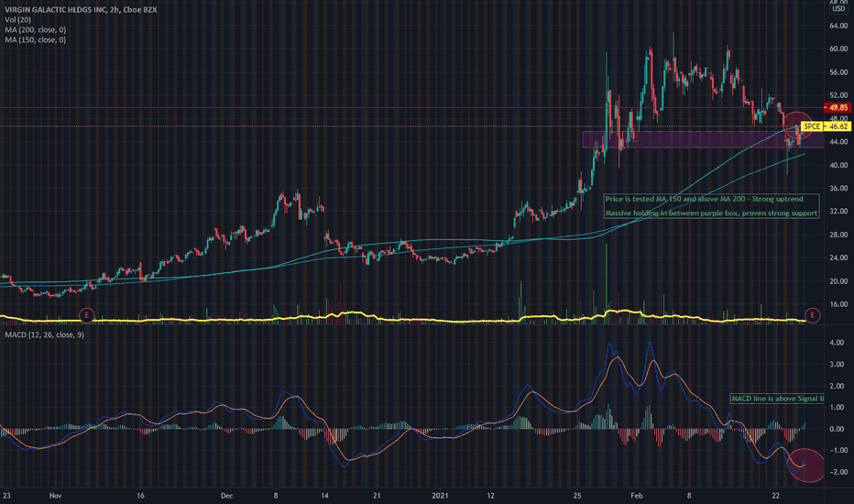Viewport: 854px width, 504px height.
Task: Click the yellow SPCE 46.62 price label
Action: click(825, 126)
